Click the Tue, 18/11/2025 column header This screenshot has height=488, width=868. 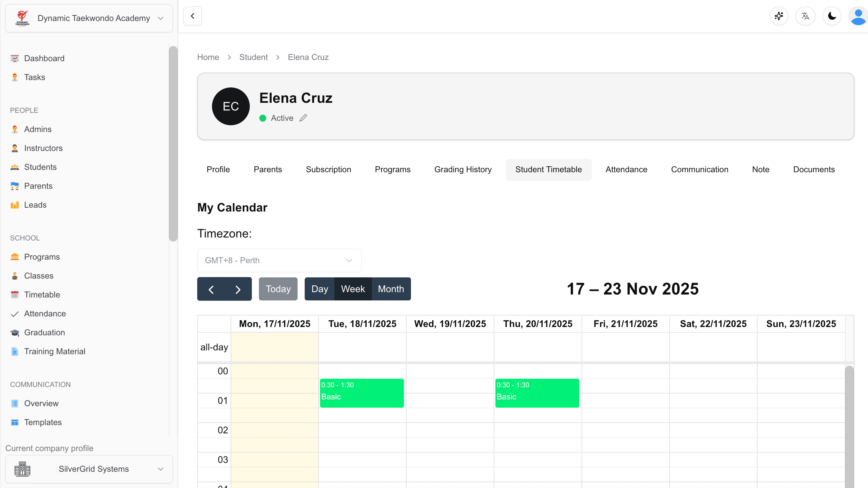362,324
